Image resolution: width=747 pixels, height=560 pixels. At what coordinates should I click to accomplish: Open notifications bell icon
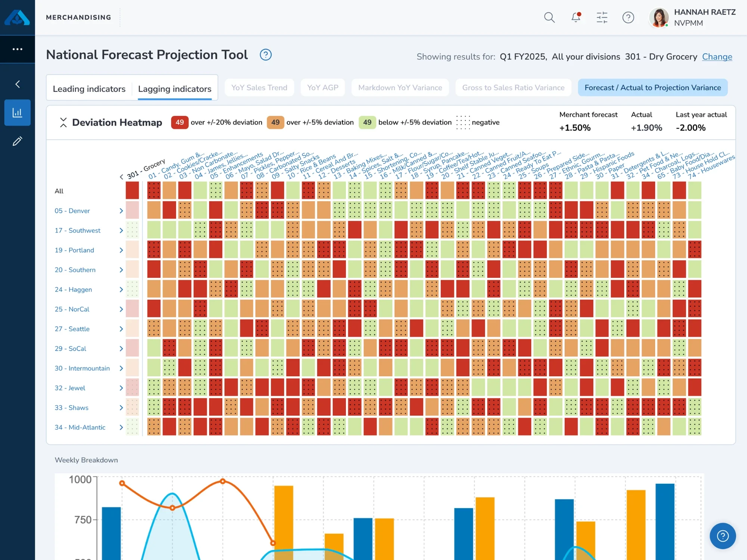click(576, 18)
